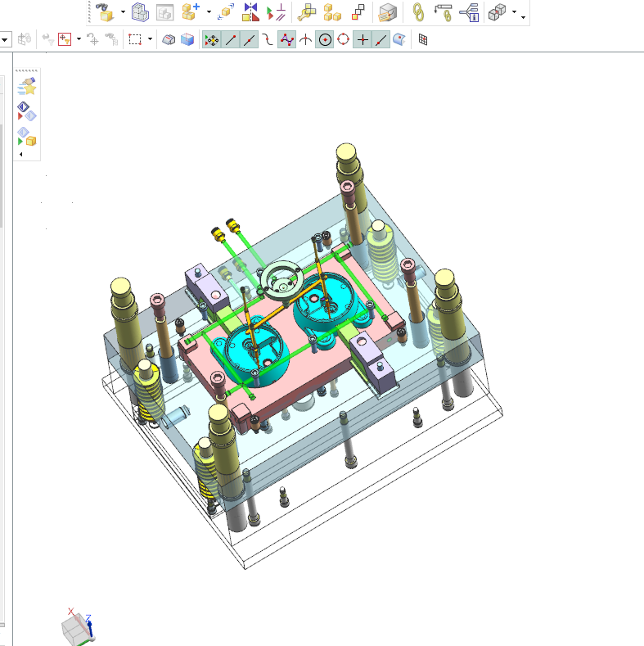Click the red-boxed crosshair and funnel filter icon
The height and width of the screenshot is (646, 644).
(65, 39)
